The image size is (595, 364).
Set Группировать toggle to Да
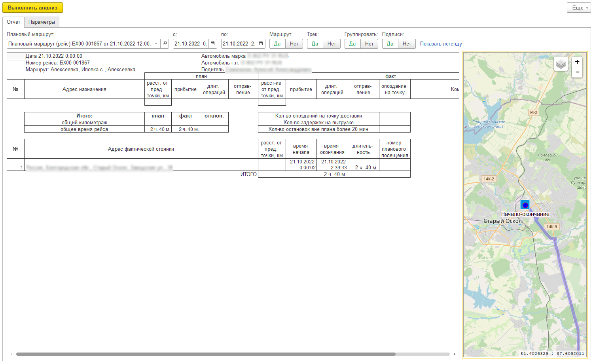pos(352,44)
